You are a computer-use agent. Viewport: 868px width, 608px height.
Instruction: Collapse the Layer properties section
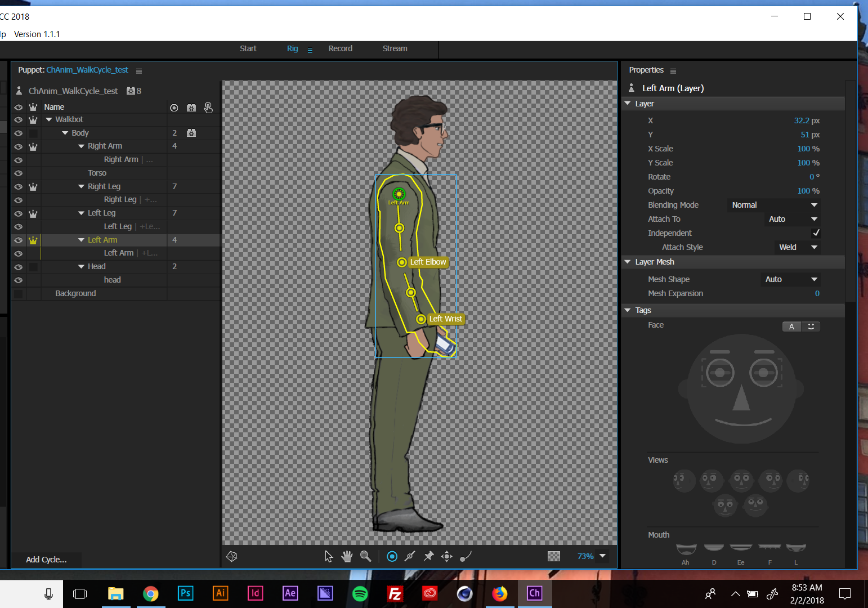pyautogui.click(x=628, y=104)
